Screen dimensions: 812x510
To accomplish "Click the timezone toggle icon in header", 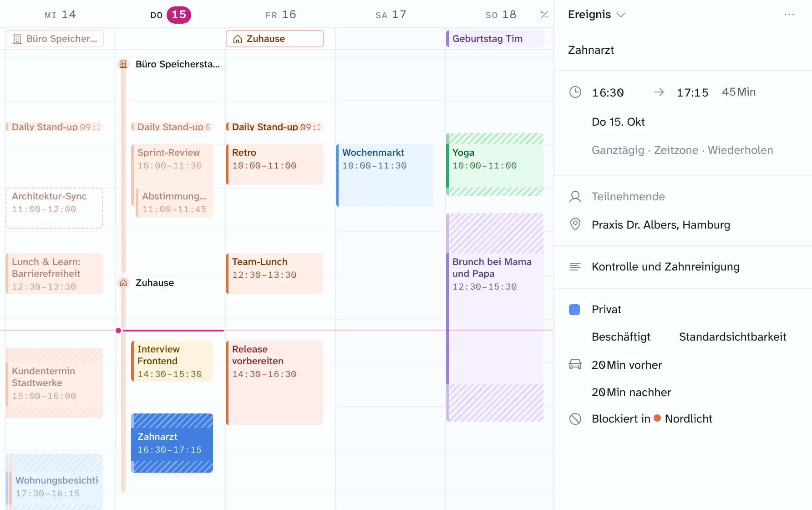I will [544, 15].
